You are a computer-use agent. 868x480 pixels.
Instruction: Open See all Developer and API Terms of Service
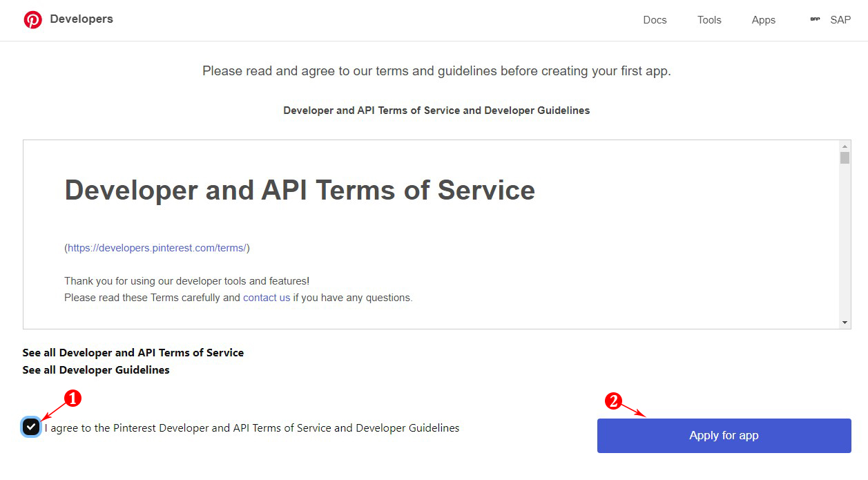pyautogui.click(x=133, y=352)
